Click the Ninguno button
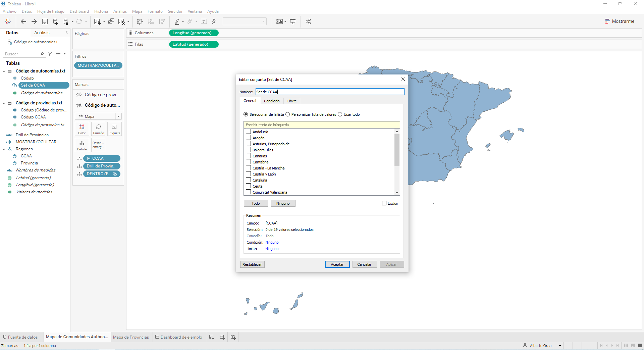Screen dimensions: 644x350 283,203
